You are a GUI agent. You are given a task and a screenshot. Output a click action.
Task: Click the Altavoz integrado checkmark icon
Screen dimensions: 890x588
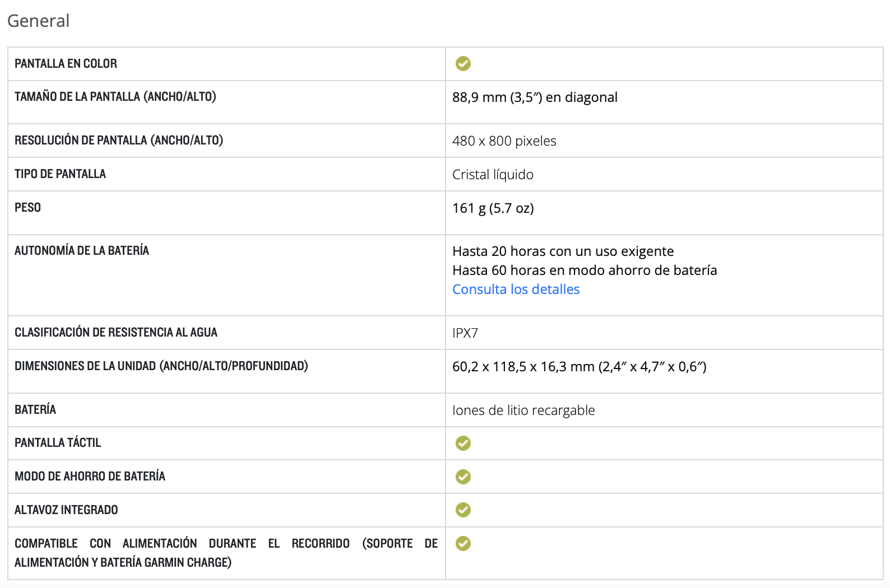463,510
